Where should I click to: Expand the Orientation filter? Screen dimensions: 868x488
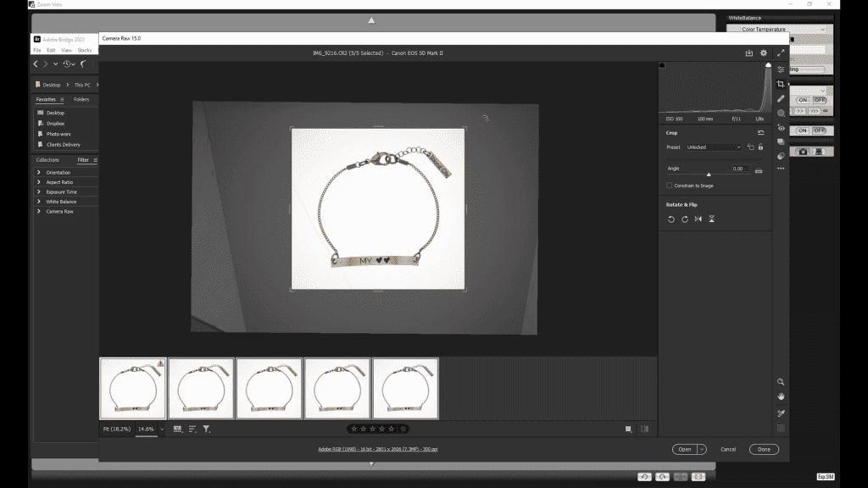coord(39,172)
